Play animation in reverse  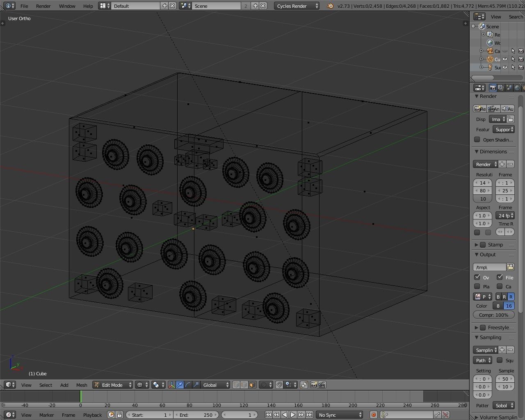click(x=285, y=415)
